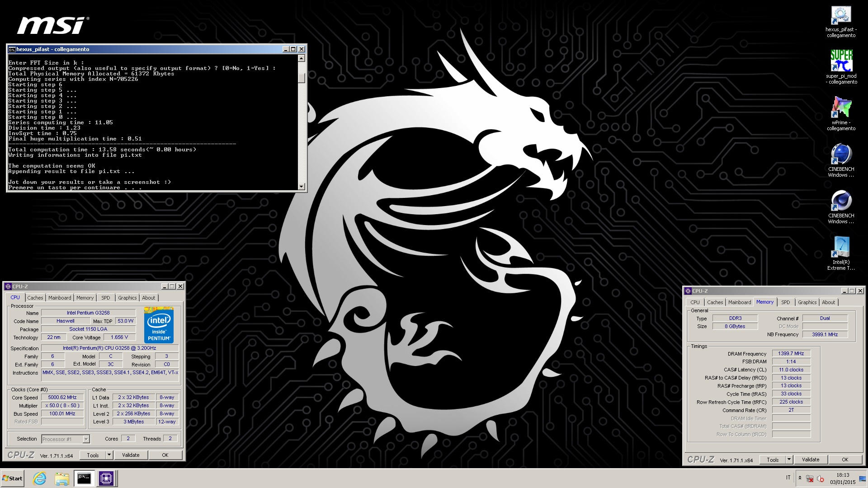The image size is (868, 488).
Task: Open Caches tab in left CPU-Z window
Action: [35, 298]
